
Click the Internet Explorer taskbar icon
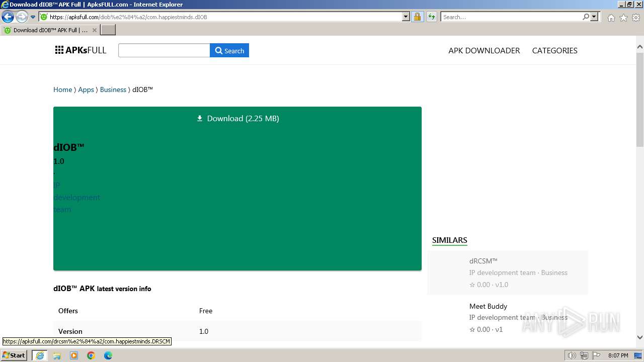click(x=40, y=355)
